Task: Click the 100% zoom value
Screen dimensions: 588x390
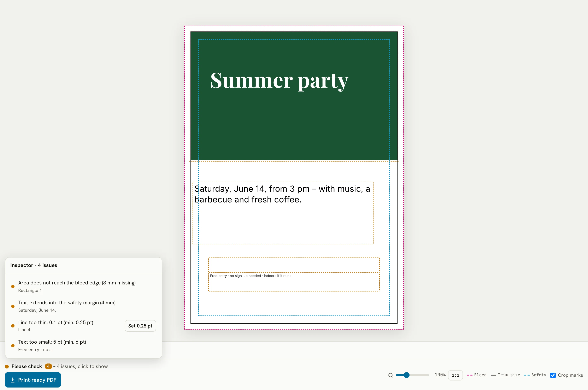Action: (x=440, y=375)
